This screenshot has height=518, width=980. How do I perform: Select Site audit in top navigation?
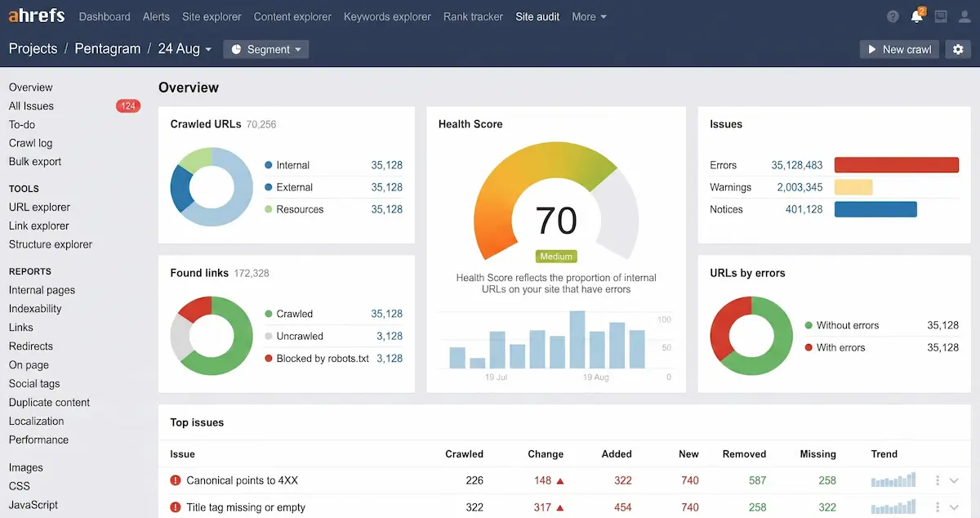tap(537, 16)
